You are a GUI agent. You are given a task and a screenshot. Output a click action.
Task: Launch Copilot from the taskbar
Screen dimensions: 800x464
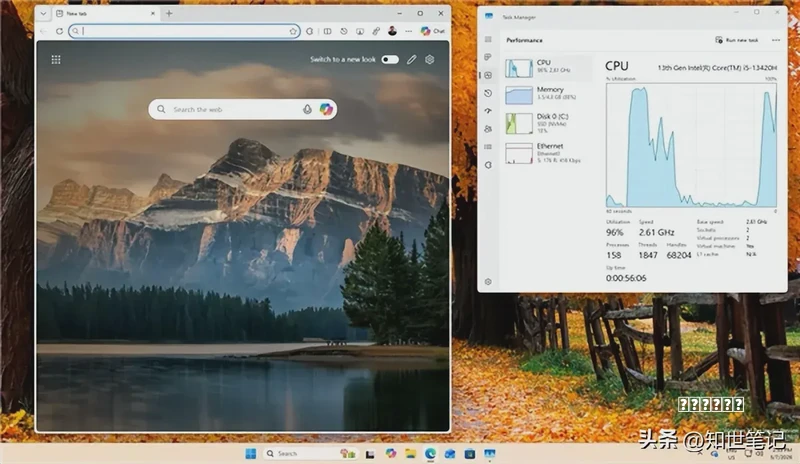391,453
